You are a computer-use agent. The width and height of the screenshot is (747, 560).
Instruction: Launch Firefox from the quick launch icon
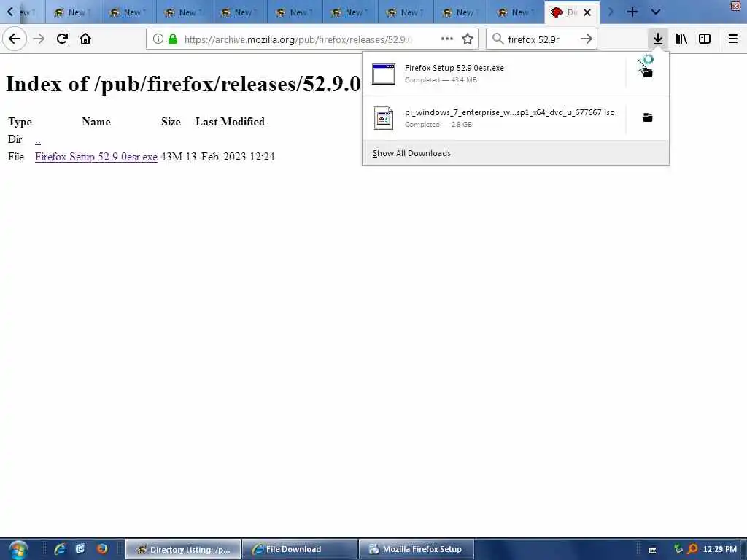tap(101, 549)
